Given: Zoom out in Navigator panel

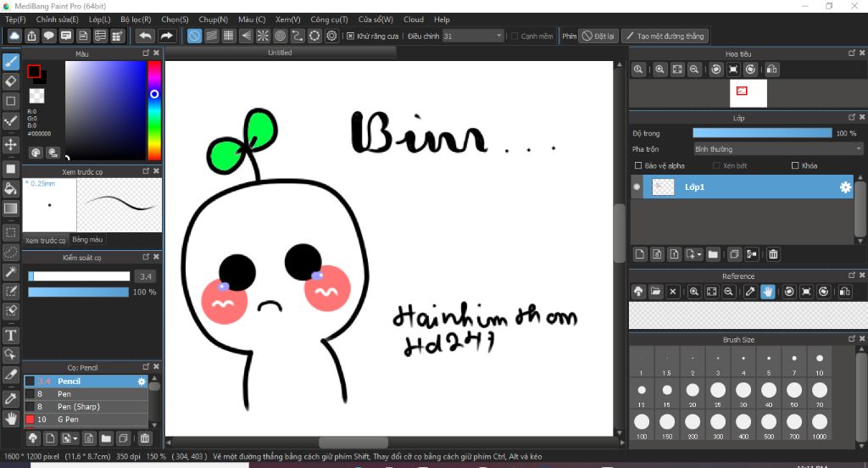Looking at the screenshot, I should click(x=693, y=70).
